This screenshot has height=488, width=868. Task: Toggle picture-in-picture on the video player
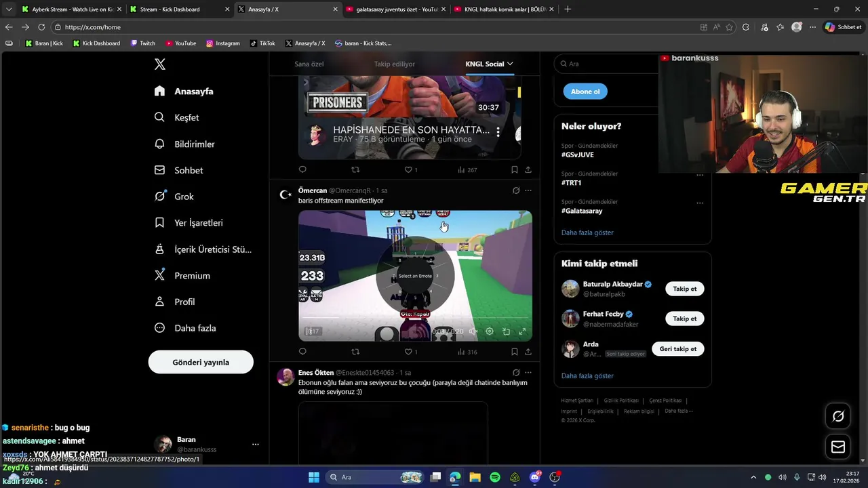point(506,331)
